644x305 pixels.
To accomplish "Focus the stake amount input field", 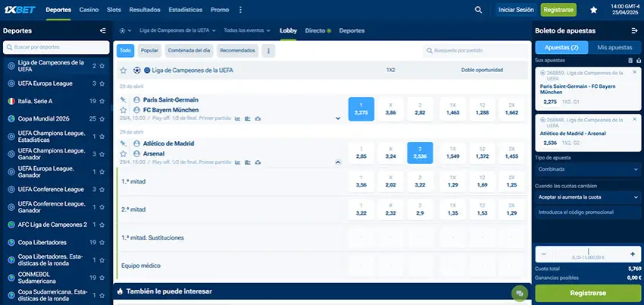I will coord(588,254).
